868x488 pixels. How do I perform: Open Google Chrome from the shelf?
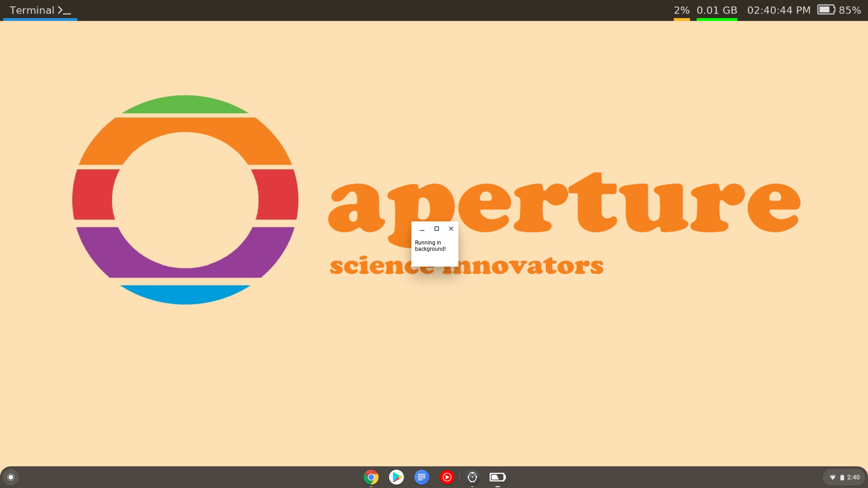(x=371, y=477)
